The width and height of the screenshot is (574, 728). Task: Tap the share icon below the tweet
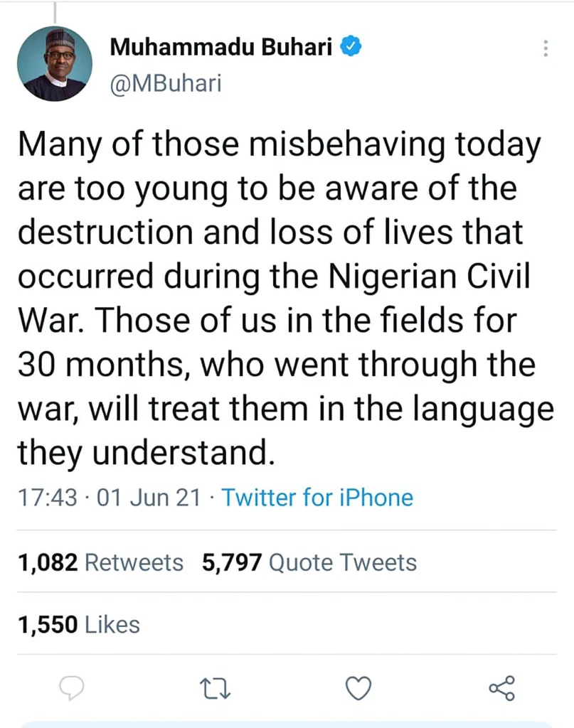[501, 687]
